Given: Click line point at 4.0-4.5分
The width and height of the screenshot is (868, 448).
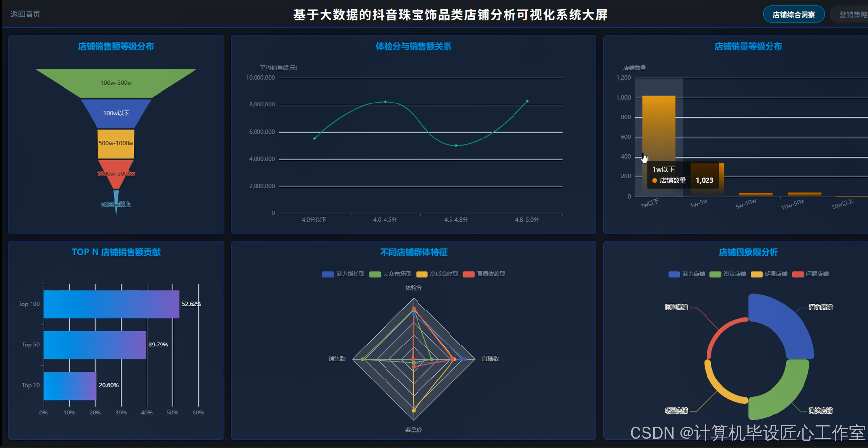Looking at the screenshot, I should pos(385,102).
